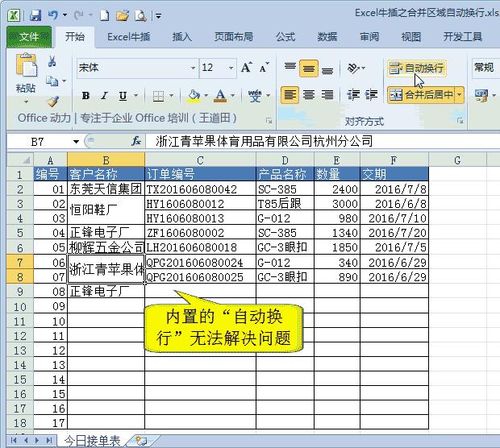This screenshot has width=500, height=448.
Task: Toggle top vertical alignment
Action: (x=290, y=68)
